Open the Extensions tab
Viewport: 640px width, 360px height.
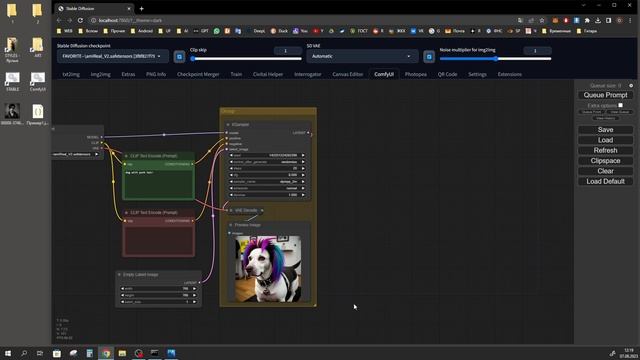(509, 74)
